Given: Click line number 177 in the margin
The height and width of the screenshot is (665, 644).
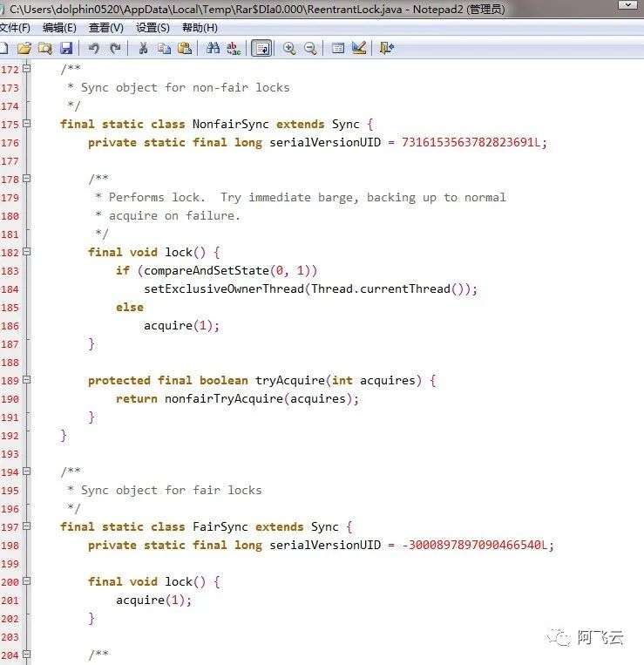Looking at the screenshot, I should point(10,161).
